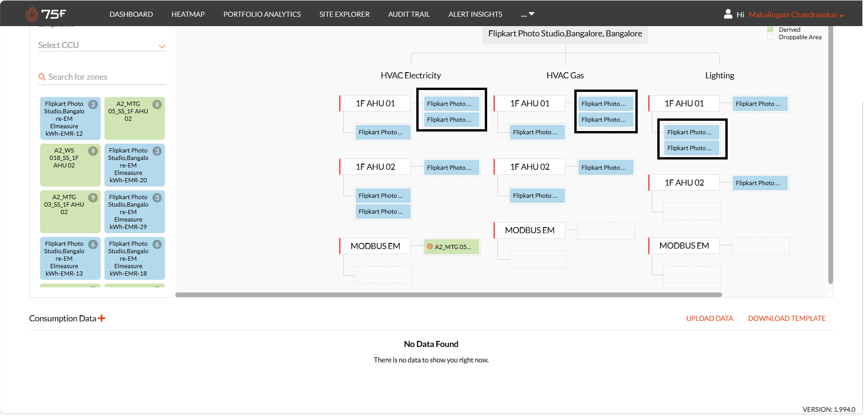This screenshot has width=868, height=416.
Task: Click the 75F logo icon
Action: [x=46, y=14]
